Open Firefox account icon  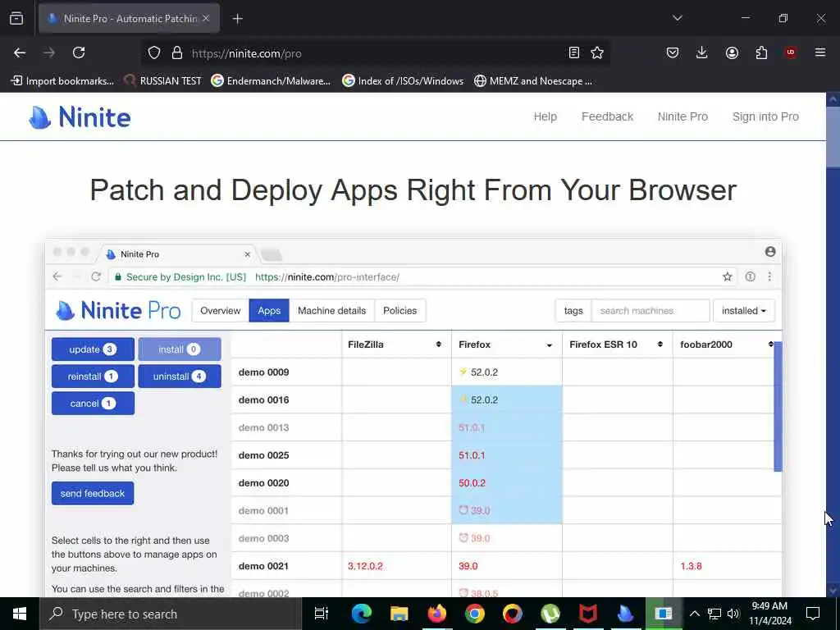pyautogui.click(x=732, y=52)
